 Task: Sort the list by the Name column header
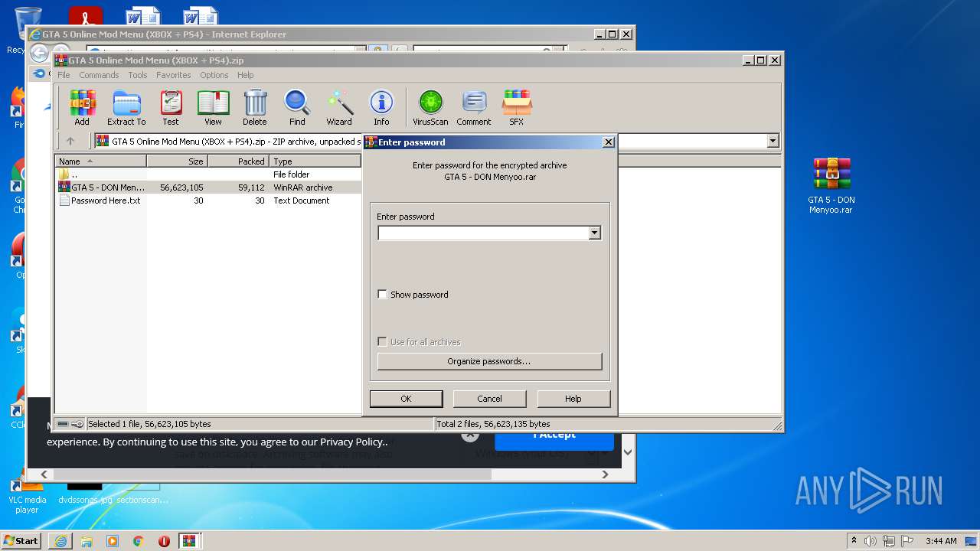click(100, 161)
